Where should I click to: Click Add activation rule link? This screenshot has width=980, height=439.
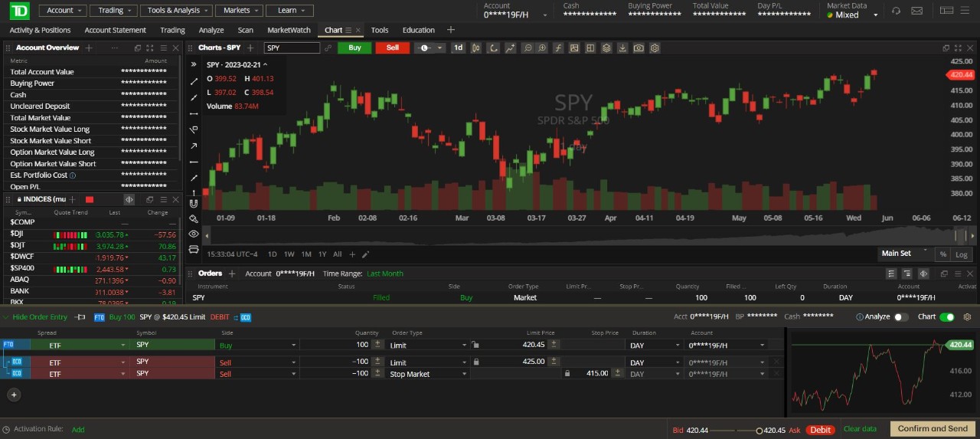[78, 429]
